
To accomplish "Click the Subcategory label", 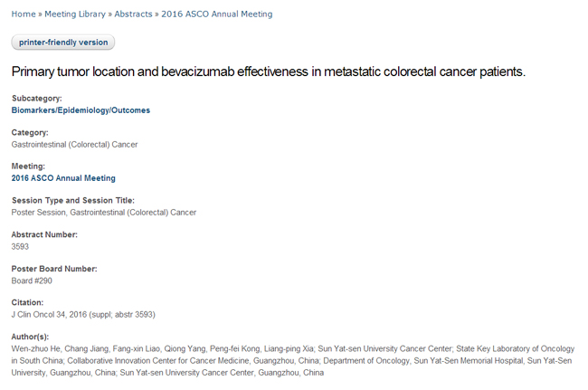I will pyautogui.click(x=37, y=98).
